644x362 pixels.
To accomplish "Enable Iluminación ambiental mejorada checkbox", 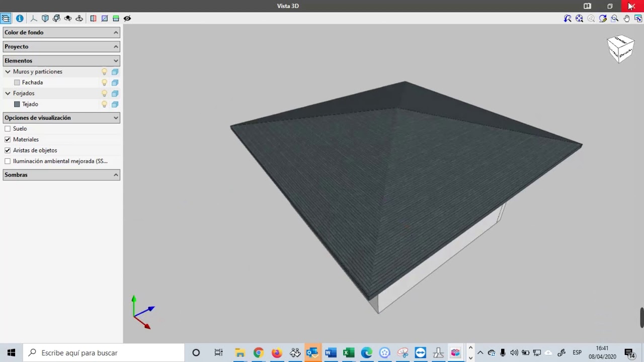I will pos(8,161).
